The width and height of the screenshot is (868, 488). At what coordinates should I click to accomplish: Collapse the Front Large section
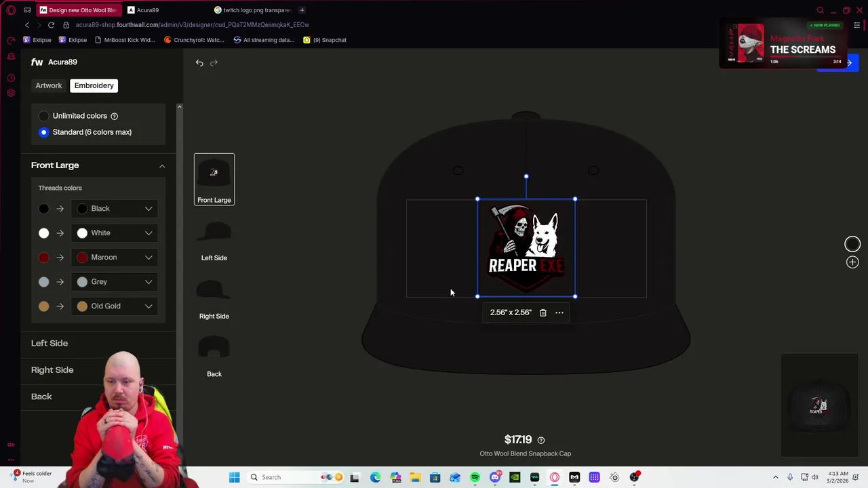coord(162,166)
